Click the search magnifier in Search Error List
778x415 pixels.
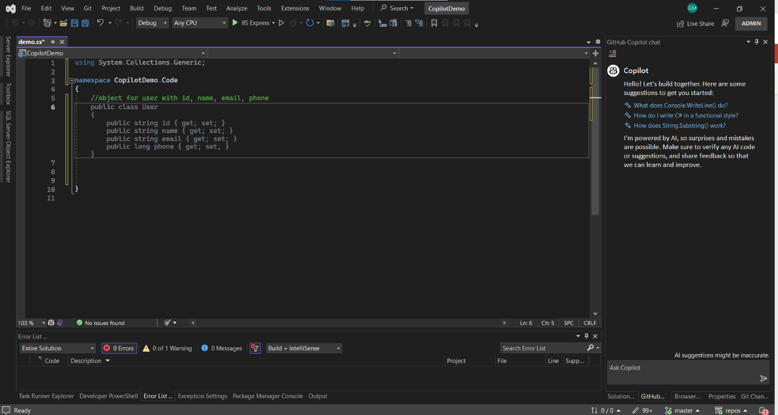pyautogui.click(x=590, y=348)
